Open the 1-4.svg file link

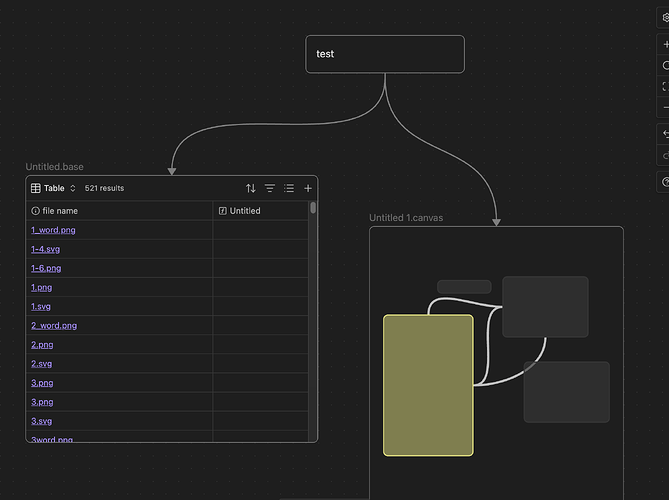click(x=46, y=249)
